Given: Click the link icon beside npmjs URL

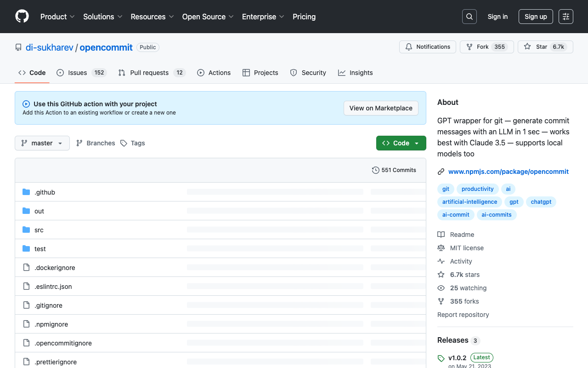Looking at the screenshot, I should click(441, 172).
